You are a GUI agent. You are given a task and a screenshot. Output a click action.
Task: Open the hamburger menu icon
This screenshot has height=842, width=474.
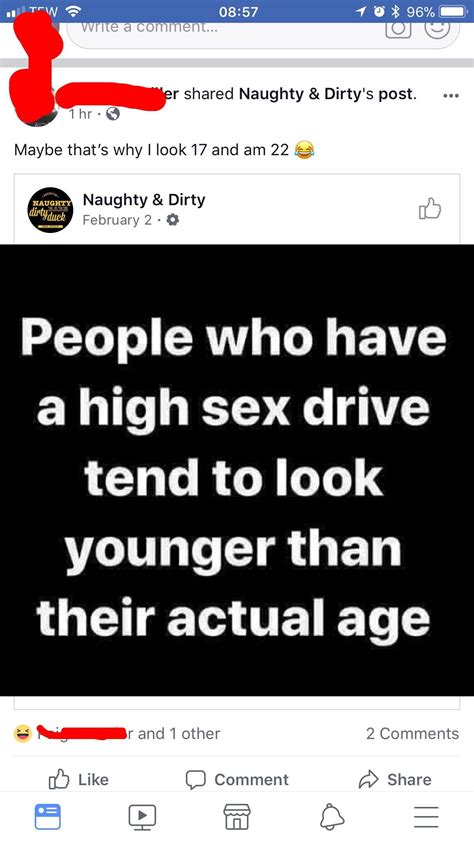pyautogui.click(x=426, y=817)
